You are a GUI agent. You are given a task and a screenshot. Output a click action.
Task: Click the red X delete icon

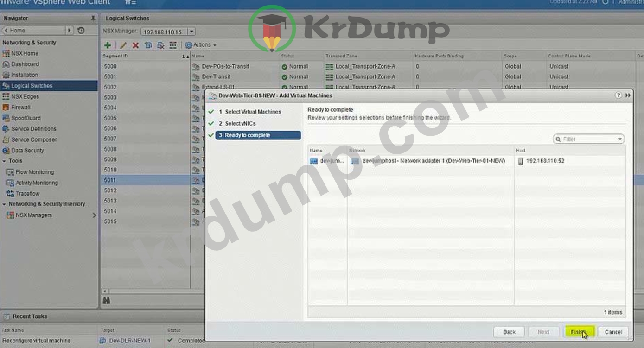(135, 45)
